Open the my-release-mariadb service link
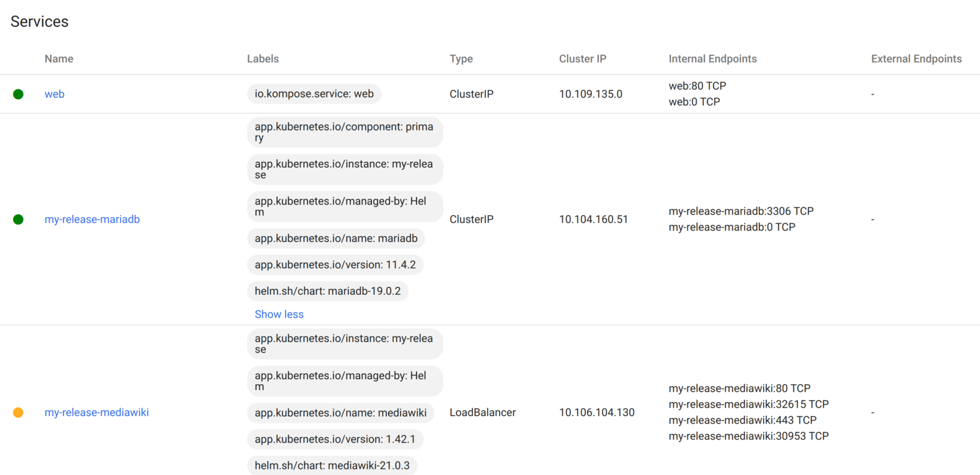 [92, 219]
